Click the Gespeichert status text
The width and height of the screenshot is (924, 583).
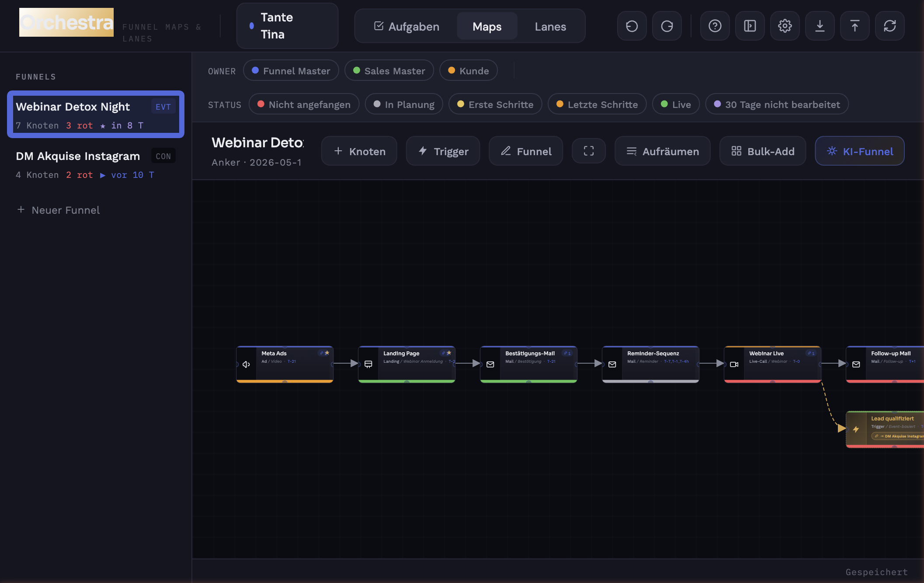pyautogui.click(x=876, y=572)
